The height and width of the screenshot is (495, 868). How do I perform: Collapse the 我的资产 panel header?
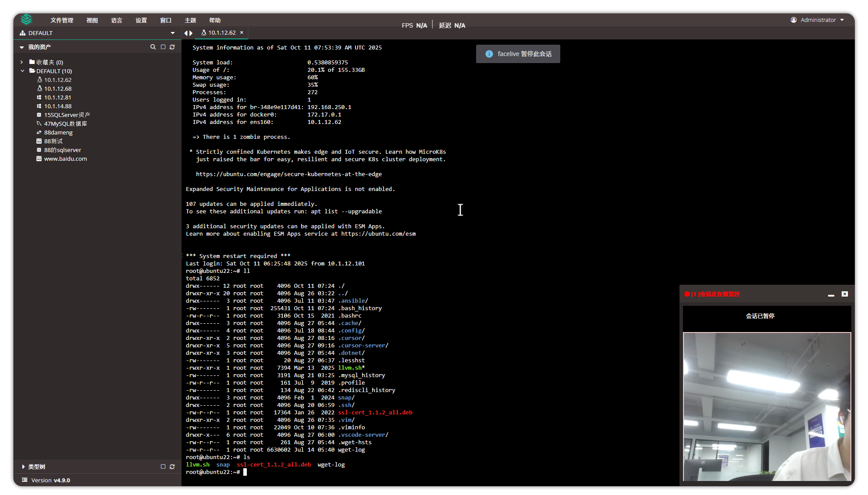(x=22, y=47)
